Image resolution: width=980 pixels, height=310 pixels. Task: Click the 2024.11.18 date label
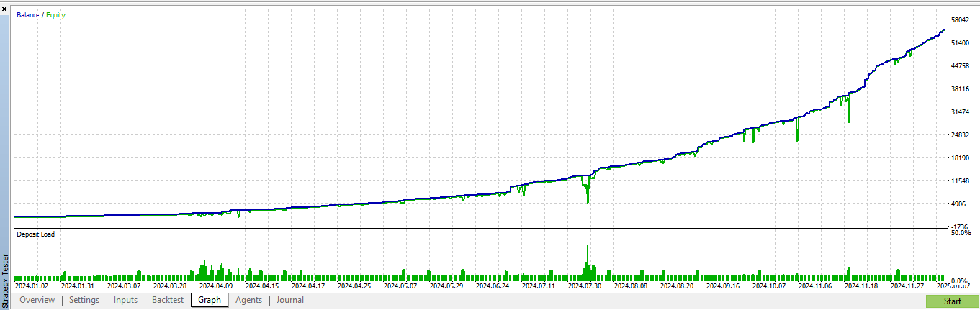pyautogui.click(x=862, y=286)
